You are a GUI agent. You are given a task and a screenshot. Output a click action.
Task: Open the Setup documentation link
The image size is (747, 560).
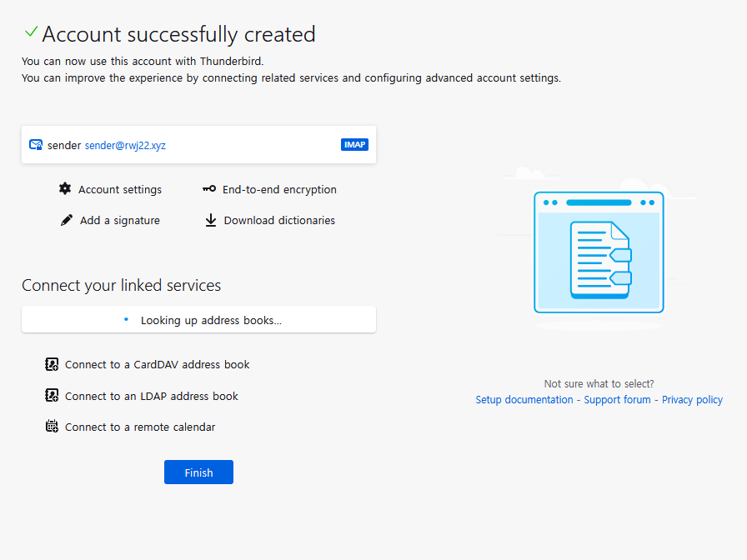click(x=524, y=400)
